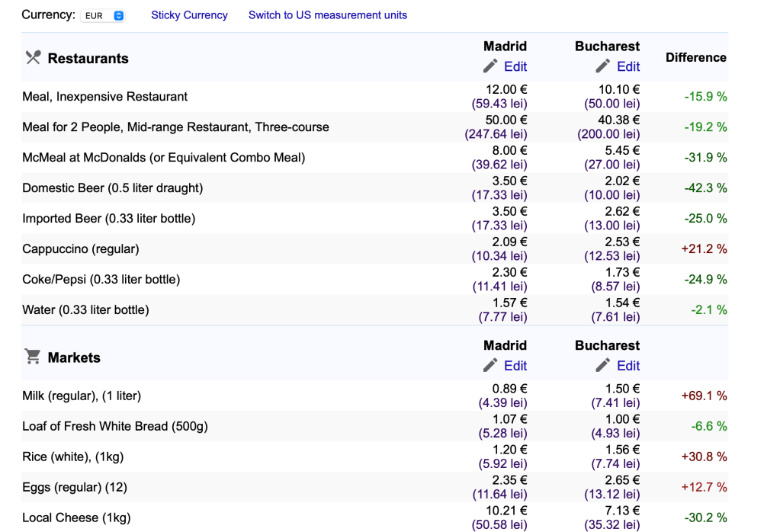Click Edit link for Madrid market prices

(515, 365)
